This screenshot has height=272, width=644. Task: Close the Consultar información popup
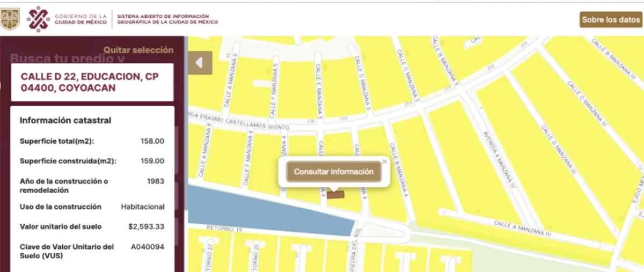click(384, 161)
